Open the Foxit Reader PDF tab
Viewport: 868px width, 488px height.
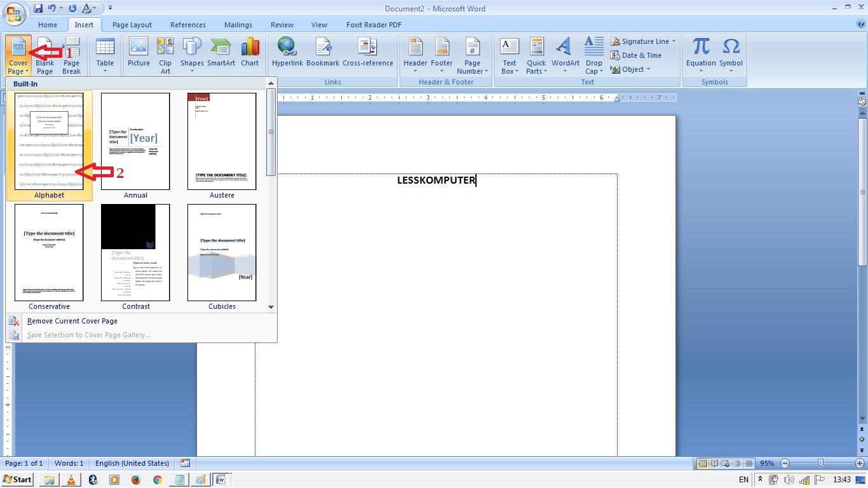click(374, 25)
